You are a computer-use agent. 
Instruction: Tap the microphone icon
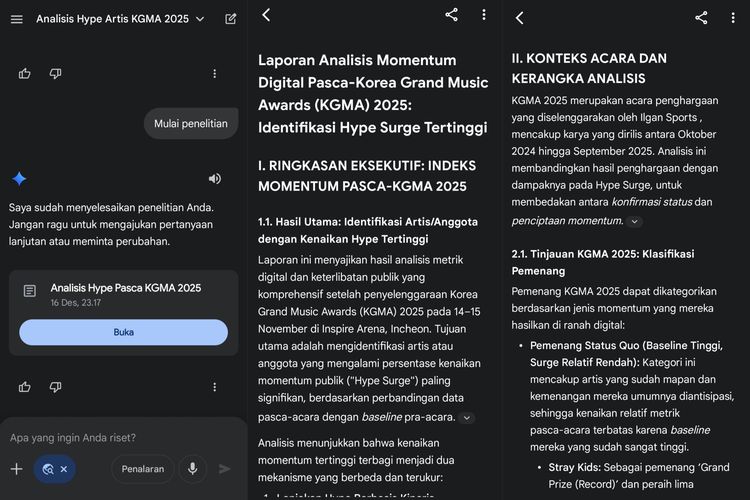[x=193, y=469]
